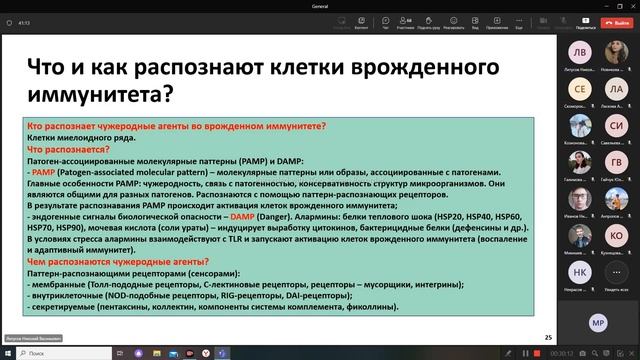The image size is (640, 360).
Task: Pause the screen recording
Action: 525,353
